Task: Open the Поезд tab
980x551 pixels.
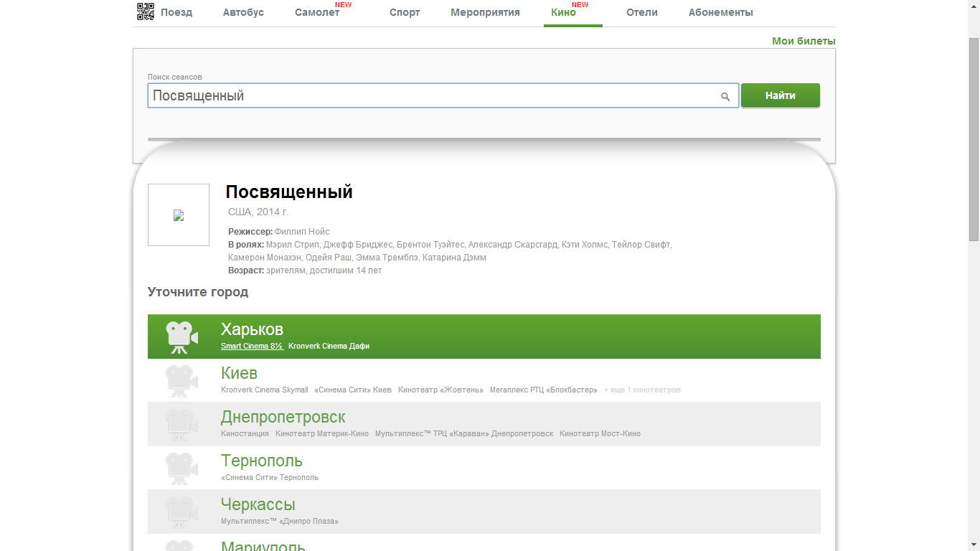Action: pos(176,12)
